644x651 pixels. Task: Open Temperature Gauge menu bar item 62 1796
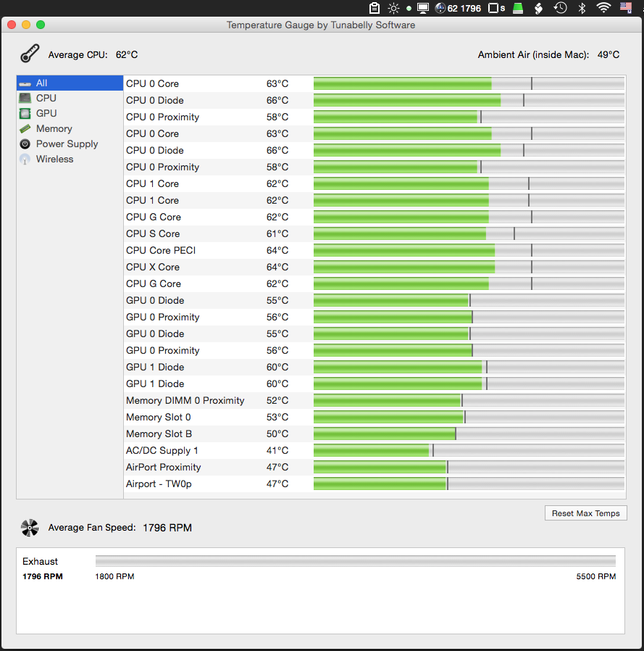pos(458,8)
